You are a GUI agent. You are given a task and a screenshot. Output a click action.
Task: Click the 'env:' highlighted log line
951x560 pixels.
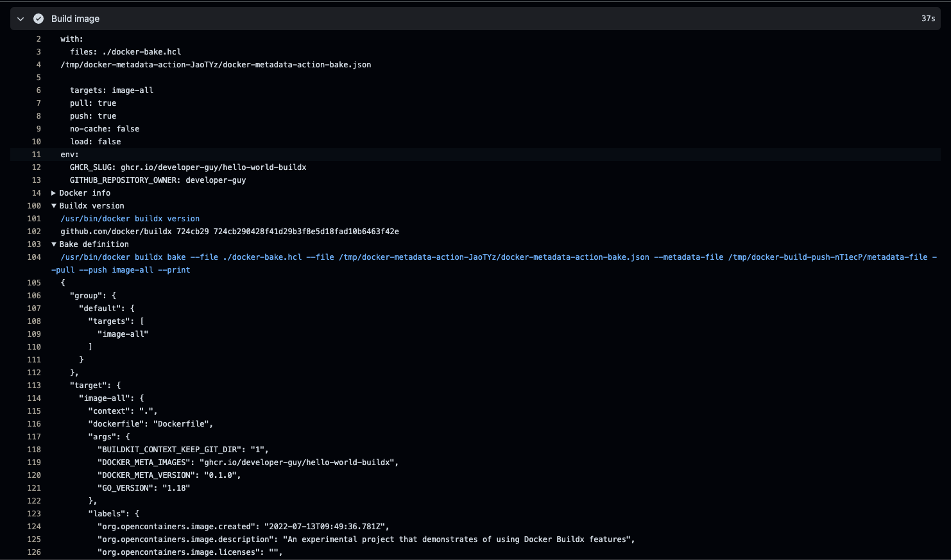70,155
